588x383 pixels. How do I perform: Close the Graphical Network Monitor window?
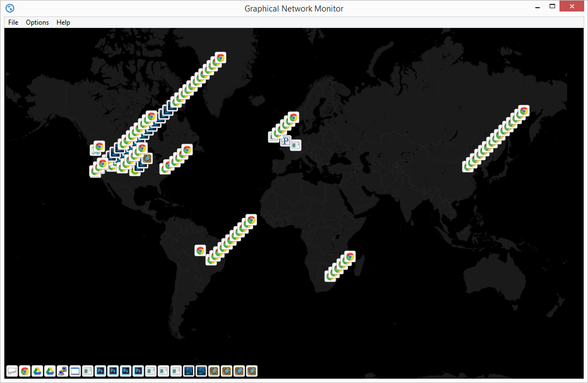pyautogui.click(x=572, y=7)
